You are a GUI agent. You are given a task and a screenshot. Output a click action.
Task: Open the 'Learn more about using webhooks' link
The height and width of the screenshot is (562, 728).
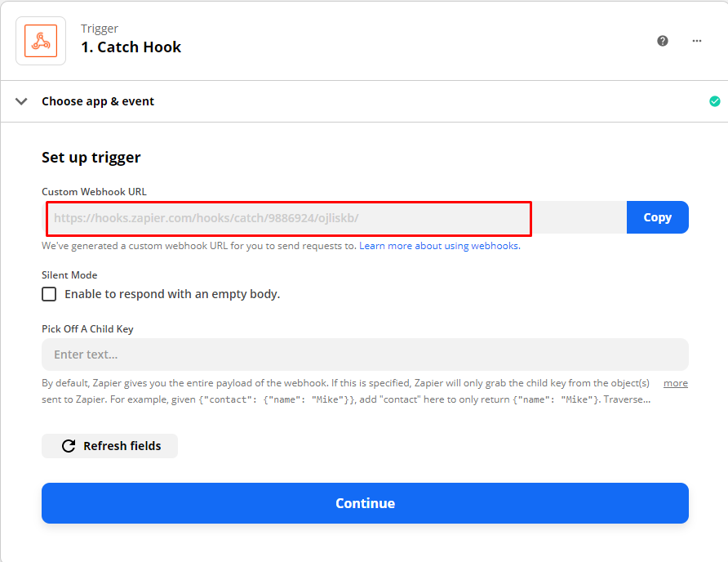coord(439,246)
